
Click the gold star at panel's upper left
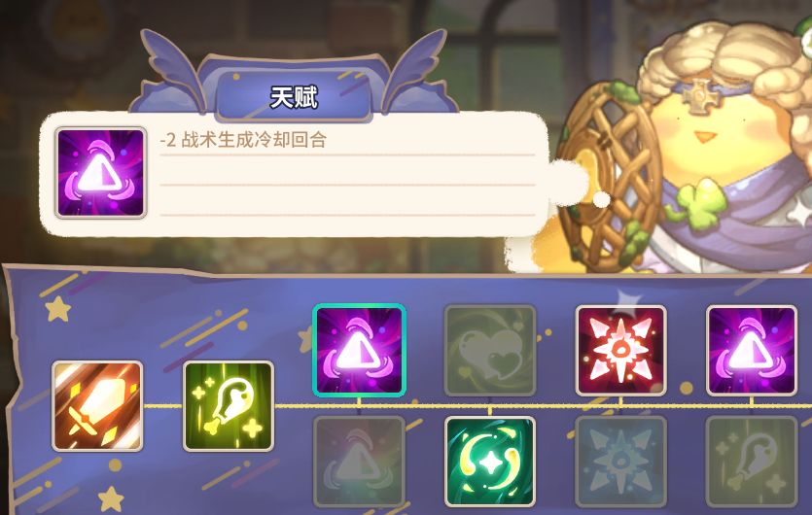point(57,309)
